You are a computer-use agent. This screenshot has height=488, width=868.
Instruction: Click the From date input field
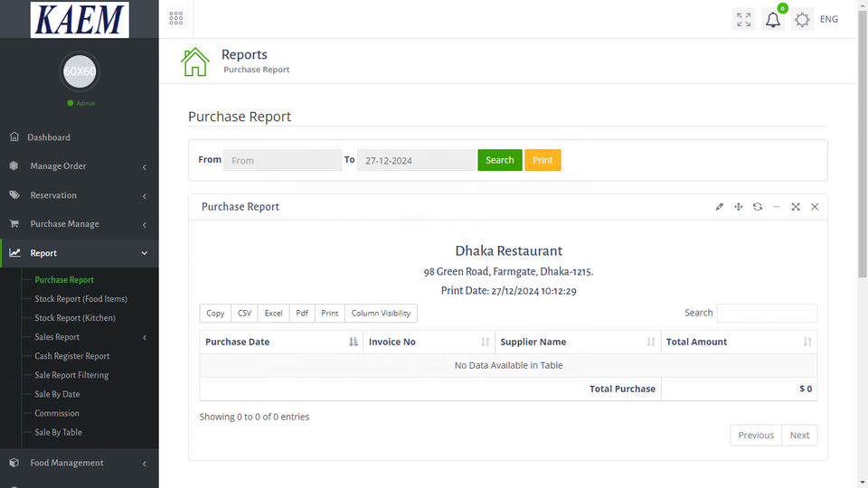click(282, 161)
